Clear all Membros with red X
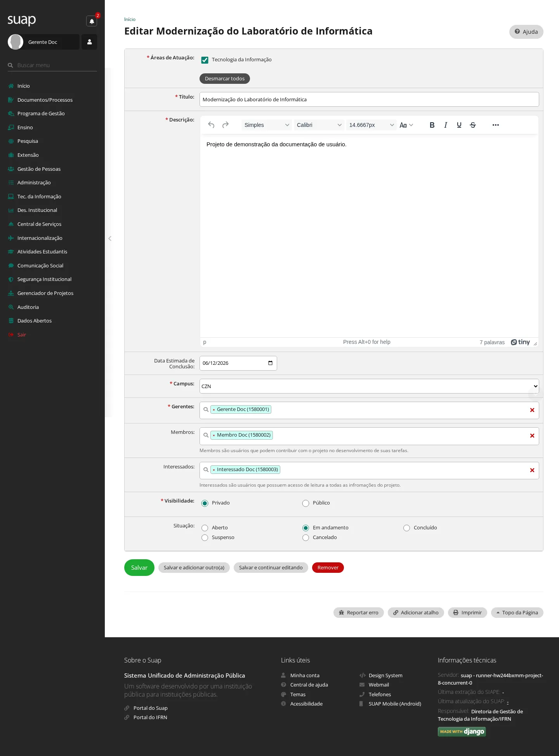The image size is (559, 756). (532, 436)
